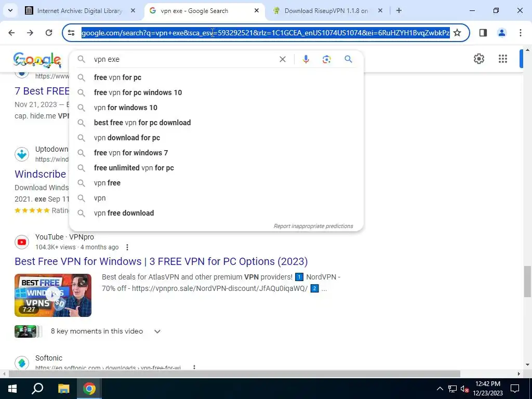
Task: Open the Softonic search result
Action: (48, 358)
